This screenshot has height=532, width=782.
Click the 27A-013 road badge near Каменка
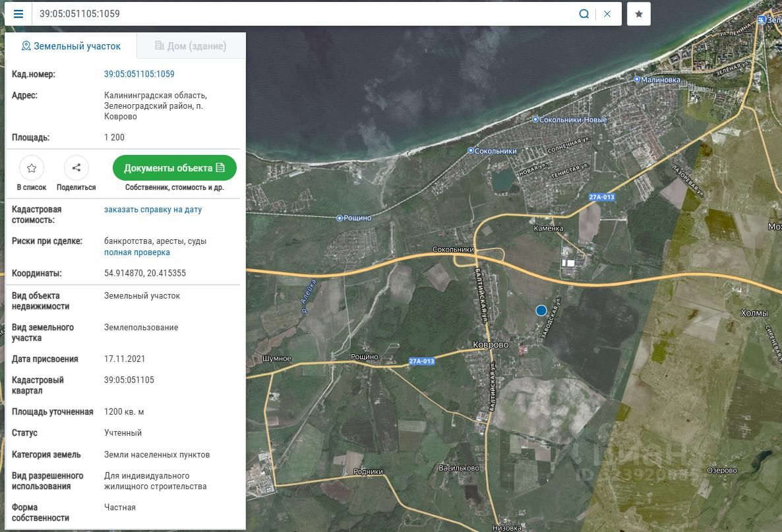pos(601,197)
